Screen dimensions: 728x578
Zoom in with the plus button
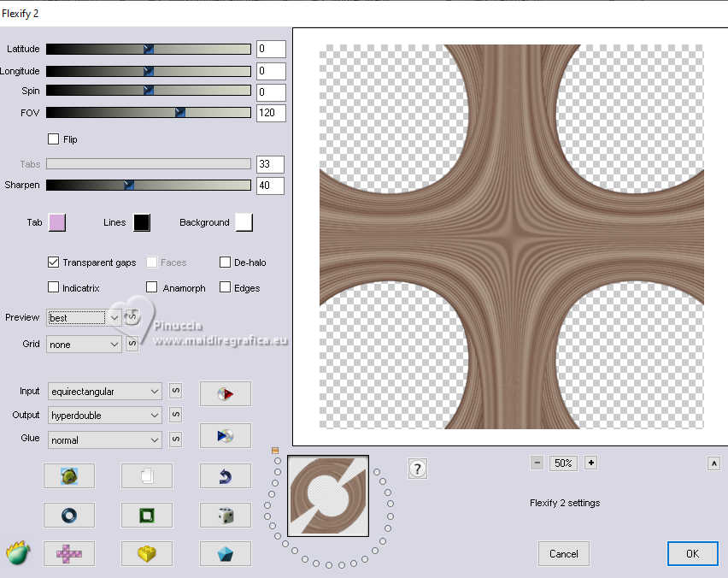coord(590,463)
